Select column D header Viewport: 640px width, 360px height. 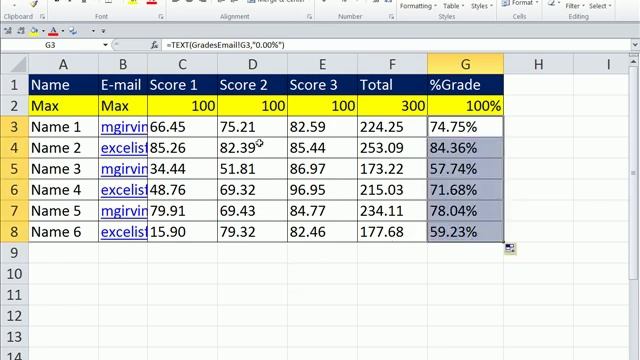click(x=252, y=64)
